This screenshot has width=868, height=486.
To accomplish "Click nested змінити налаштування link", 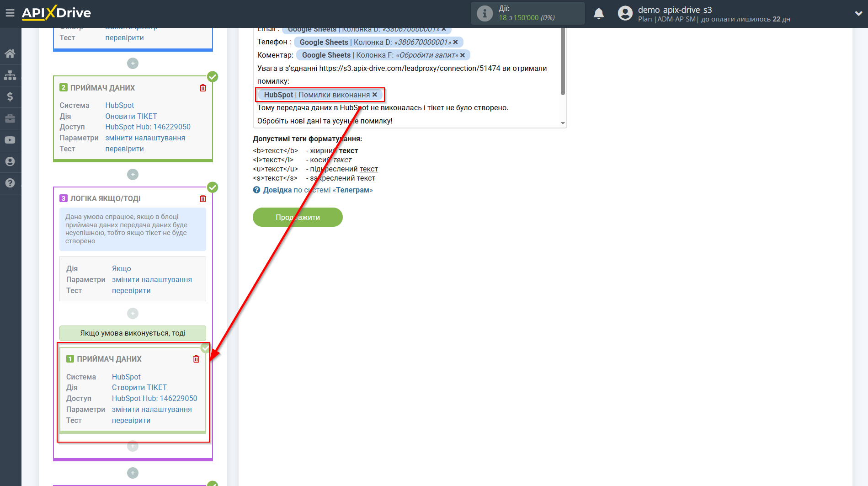I will coord(152,409).
